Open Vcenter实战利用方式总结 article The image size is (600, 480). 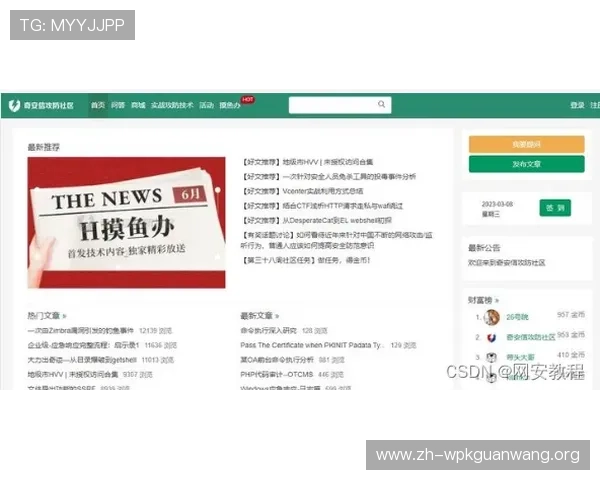click(x=302, y=191)
